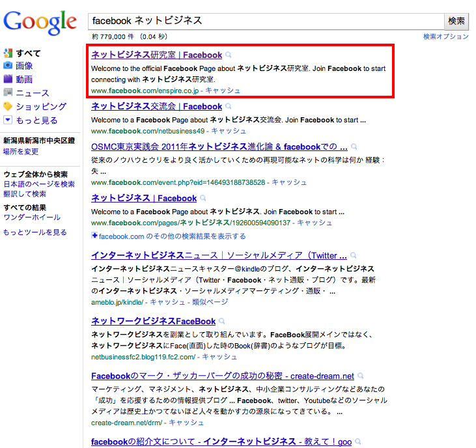Click the ニュース newspaper icon
This screenshot has width=476, height=448.
coord(8,92)
